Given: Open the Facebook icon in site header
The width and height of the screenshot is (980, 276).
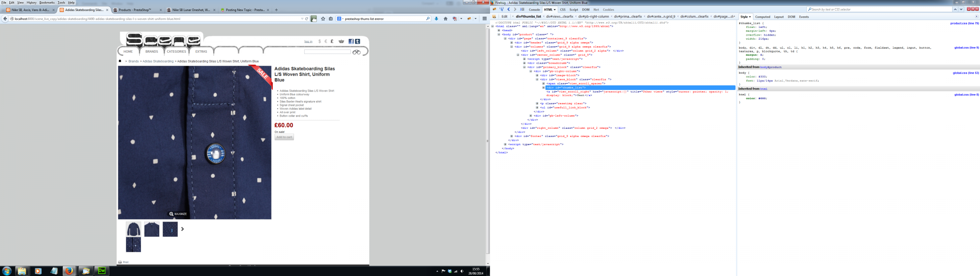Looking at the screenshot, I should point(351,41).
